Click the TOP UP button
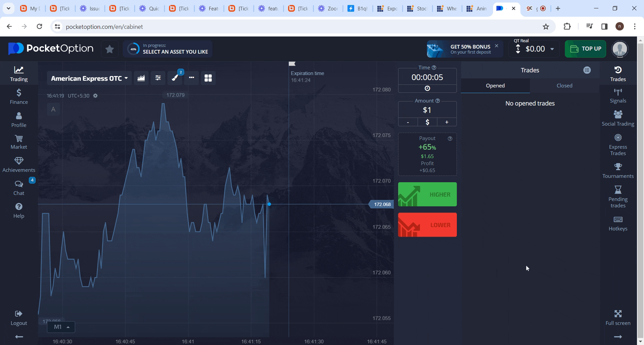This screenshot has height=345, width=644. click(585, 49)
